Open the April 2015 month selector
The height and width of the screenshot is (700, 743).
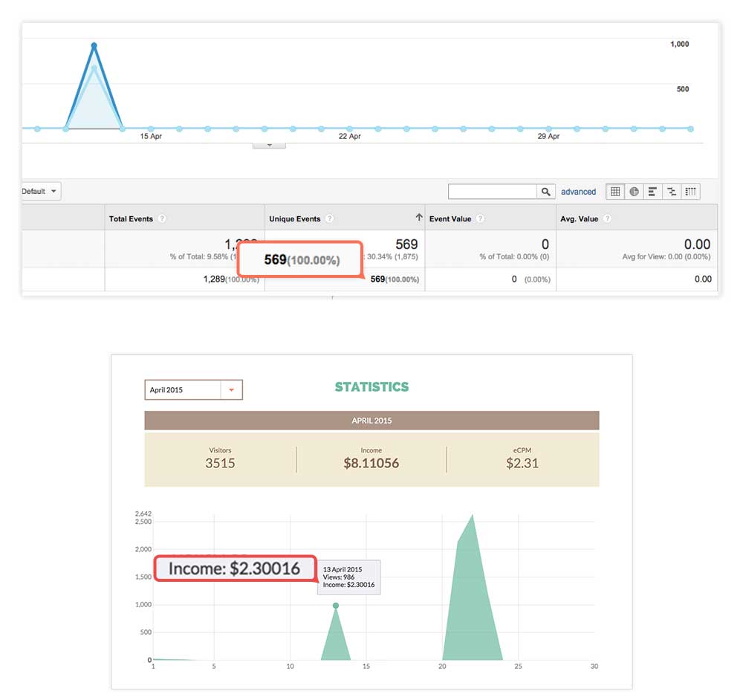coord(193,389)
